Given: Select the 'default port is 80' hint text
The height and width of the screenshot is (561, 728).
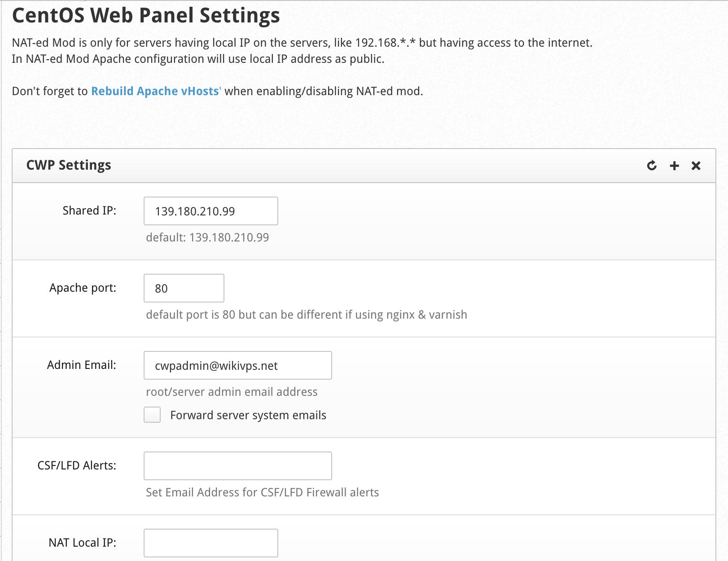Looking at the screenshot, I should (x=307, y=315).
